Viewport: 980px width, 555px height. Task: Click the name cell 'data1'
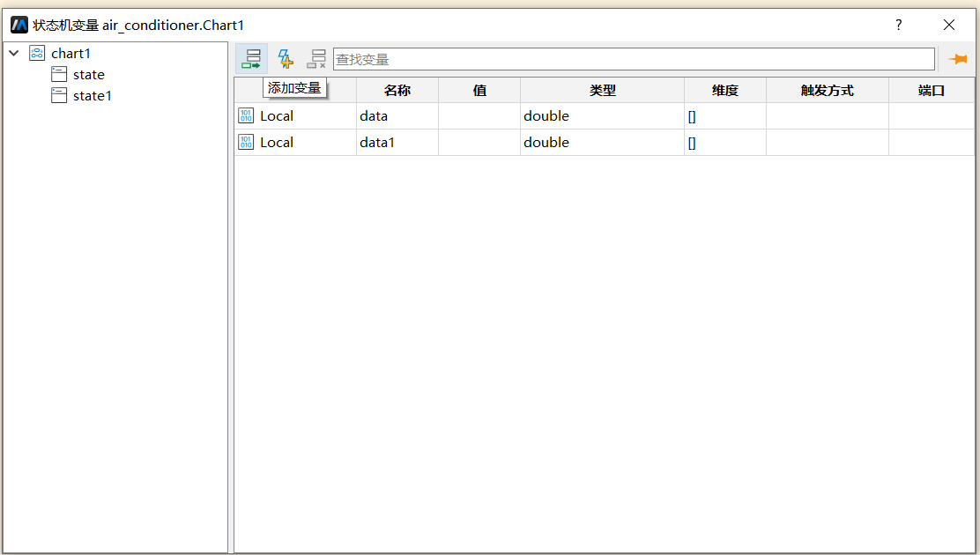pyautogui.click(x=397, y=143)
